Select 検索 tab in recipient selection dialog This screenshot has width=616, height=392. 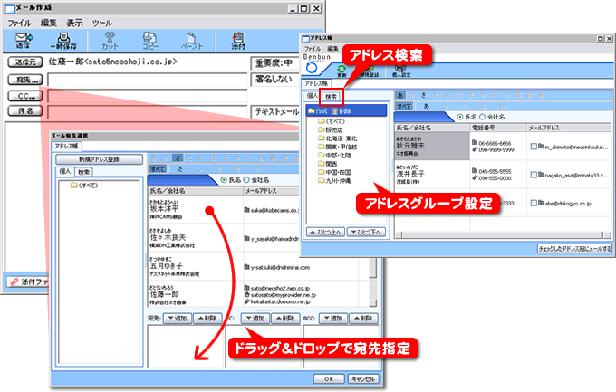coord(84,172)
